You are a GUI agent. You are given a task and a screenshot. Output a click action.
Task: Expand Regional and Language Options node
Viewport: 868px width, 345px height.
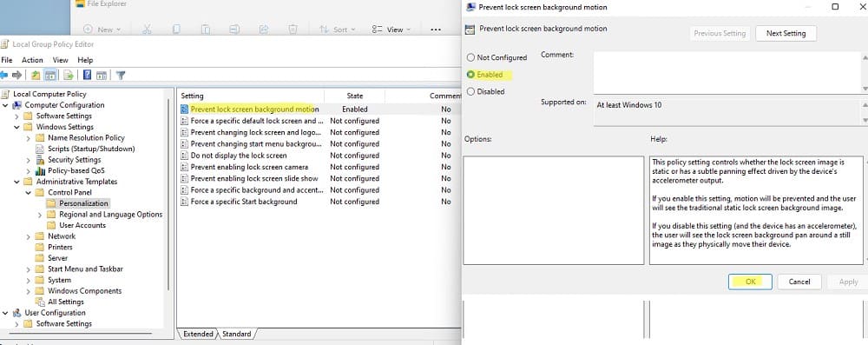[40, 214]
